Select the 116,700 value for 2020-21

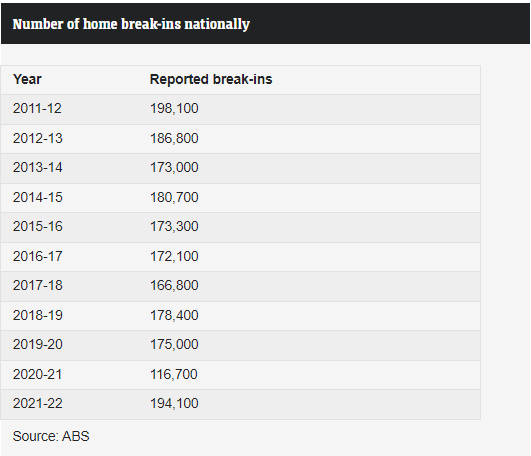pos(174,374)
